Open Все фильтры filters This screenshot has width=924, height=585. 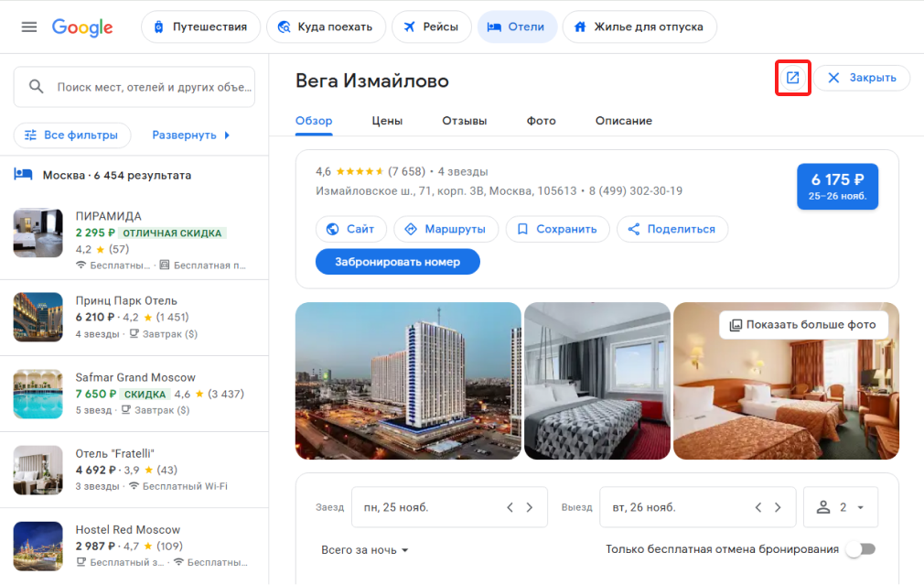point(72,135)
